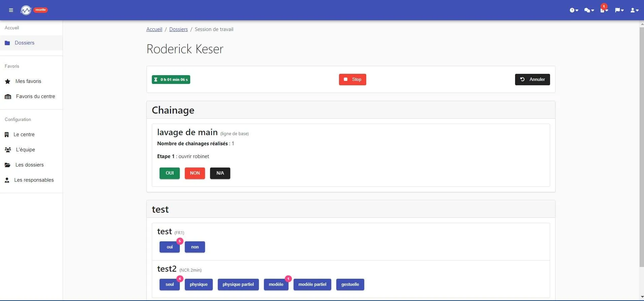Answer red NON for step ouvrir robinet
The height and width of the screenshot is (301, 644).
click(x=195, y=173)
